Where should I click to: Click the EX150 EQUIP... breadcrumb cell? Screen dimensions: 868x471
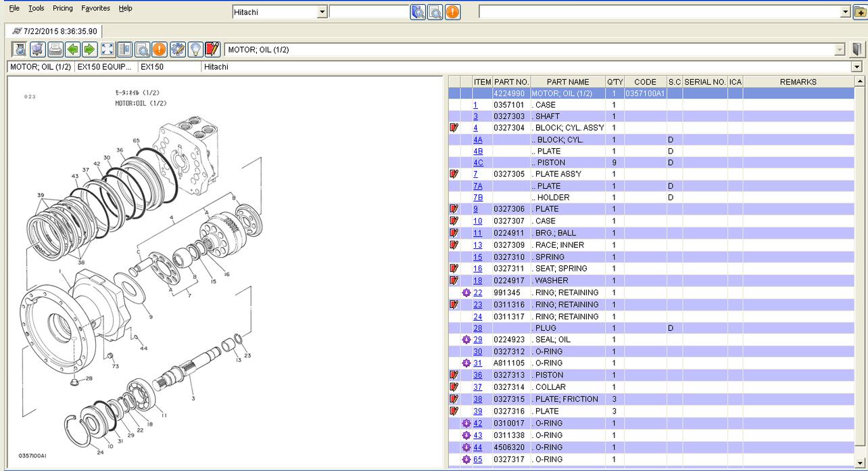pyautogui.click(x=105, y=67)
